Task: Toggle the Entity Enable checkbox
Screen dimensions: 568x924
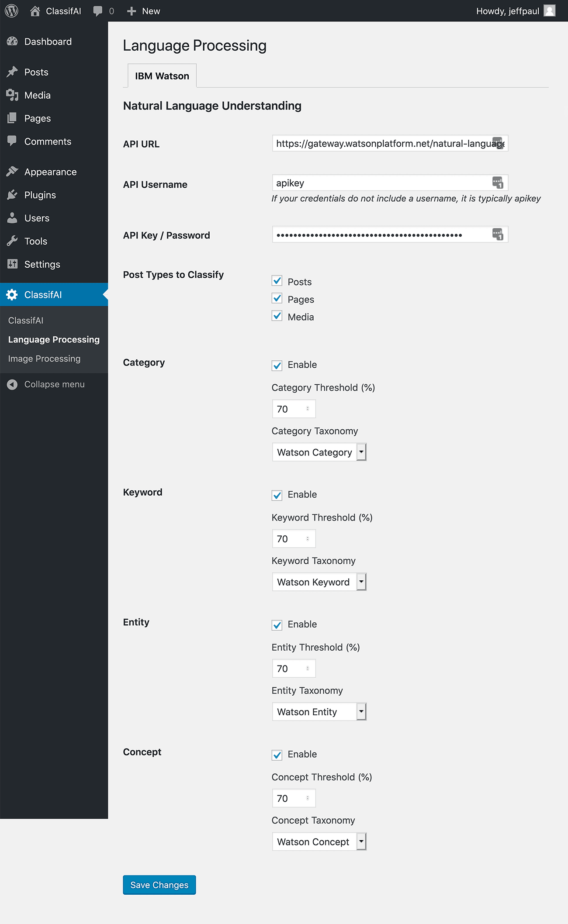Action: point(277,625)
